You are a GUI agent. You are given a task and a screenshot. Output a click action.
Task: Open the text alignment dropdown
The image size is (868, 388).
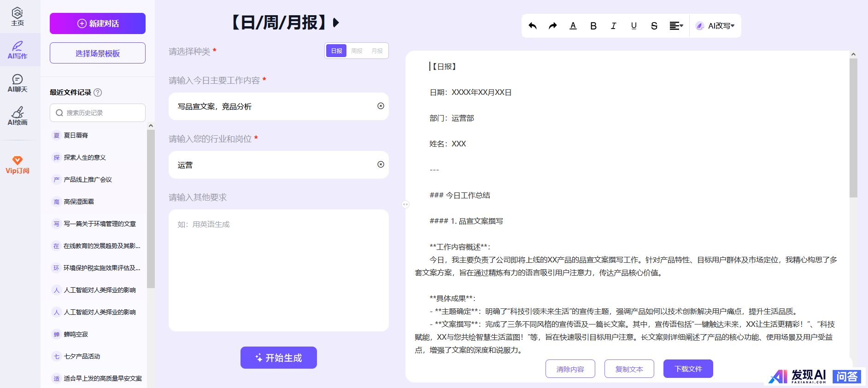click(676, 26)
